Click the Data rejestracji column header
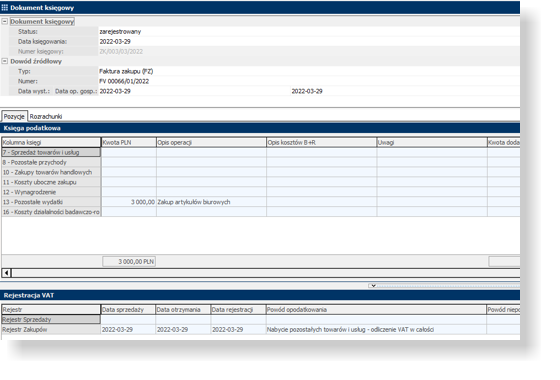This screenshot has height=380, width=560. 238,310
